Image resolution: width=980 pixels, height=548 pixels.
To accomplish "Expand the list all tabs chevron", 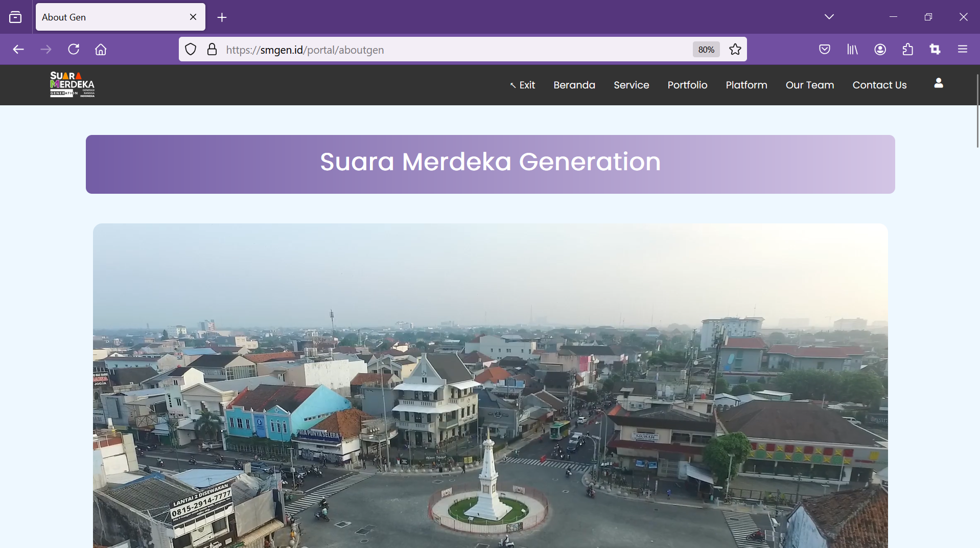I will (x=829, y=17).
